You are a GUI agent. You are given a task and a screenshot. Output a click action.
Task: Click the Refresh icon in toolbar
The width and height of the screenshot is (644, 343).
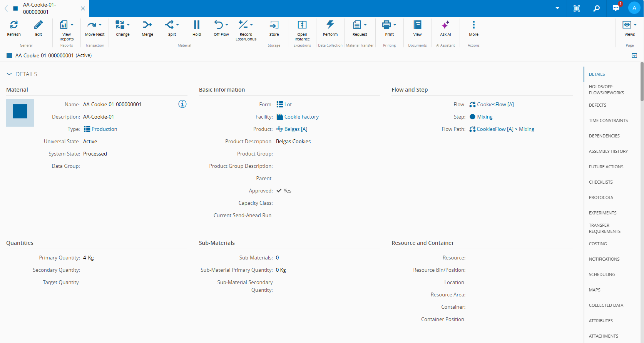tap(14, 25)
